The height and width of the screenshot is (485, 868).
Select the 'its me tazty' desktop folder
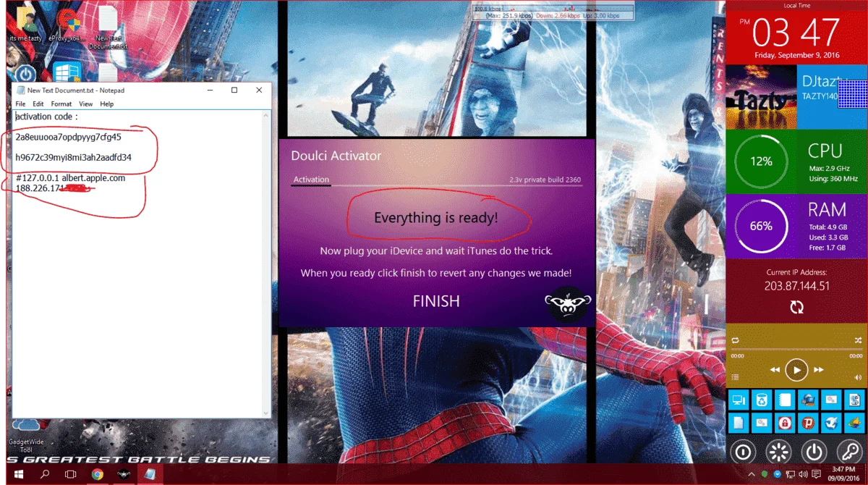(25, 24)
